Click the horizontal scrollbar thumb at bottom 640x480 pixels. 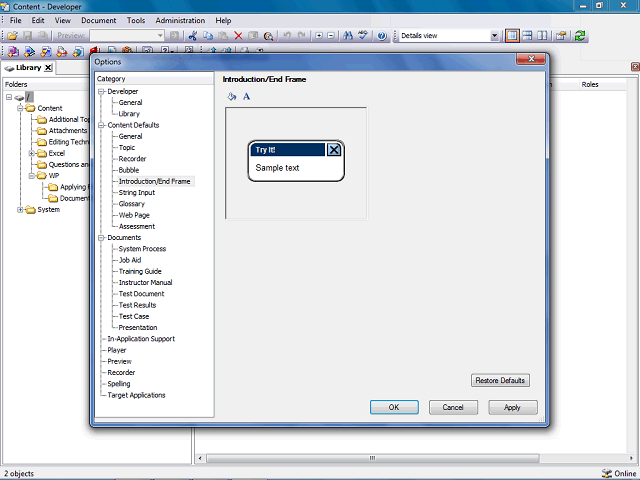tap(372, 458)
